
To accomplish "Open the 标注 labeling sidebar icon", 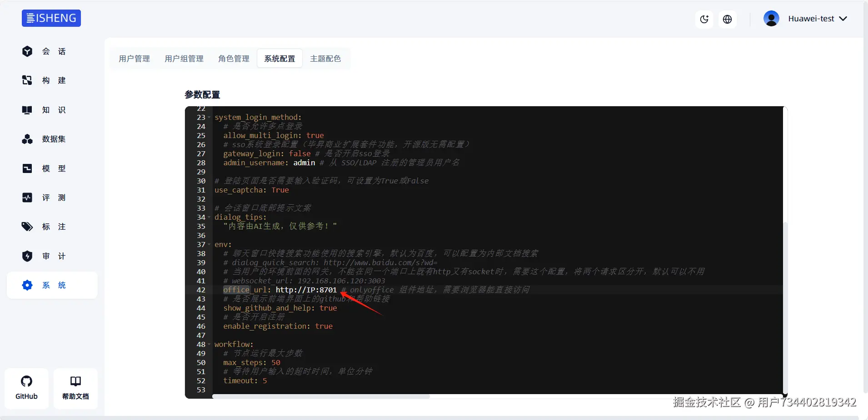I will [x=27, y=227].
